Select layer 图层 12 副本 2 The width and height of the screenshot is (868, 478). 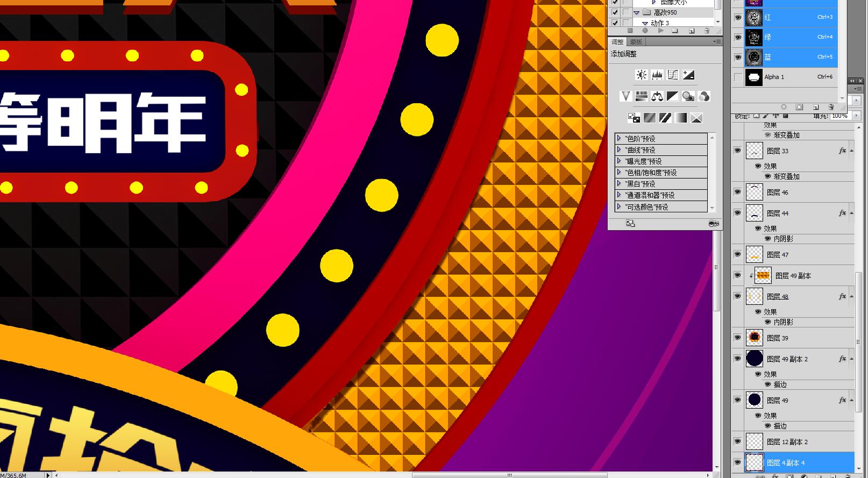799,442
